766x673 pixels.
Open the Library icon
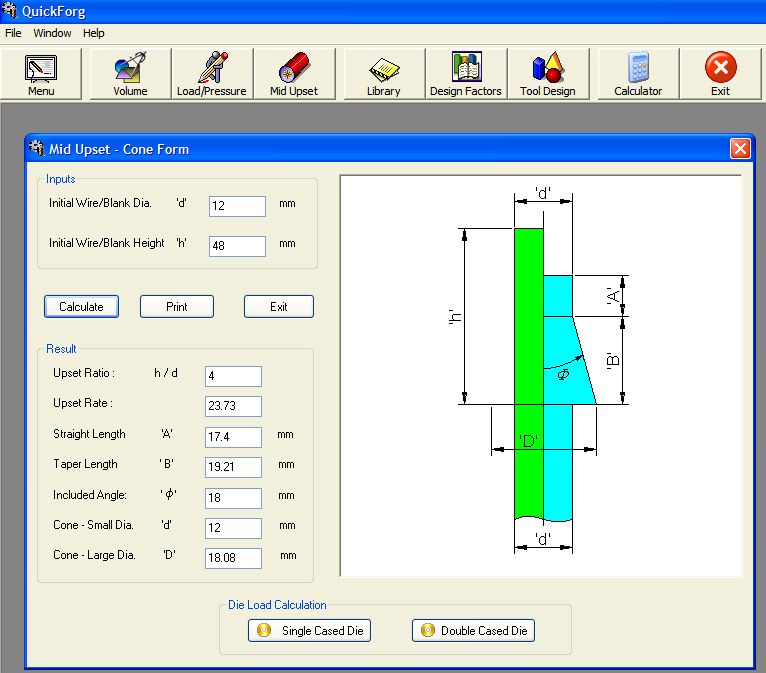tap(383, 74)
